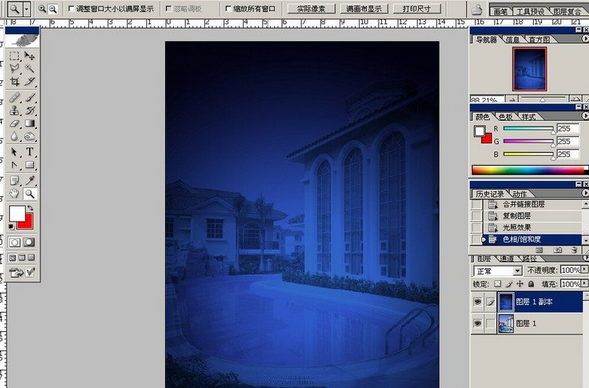589x388 pixels.
Task: Click the 打印尺寸 button
Action: pyautogui.click(x=417, y=9)
